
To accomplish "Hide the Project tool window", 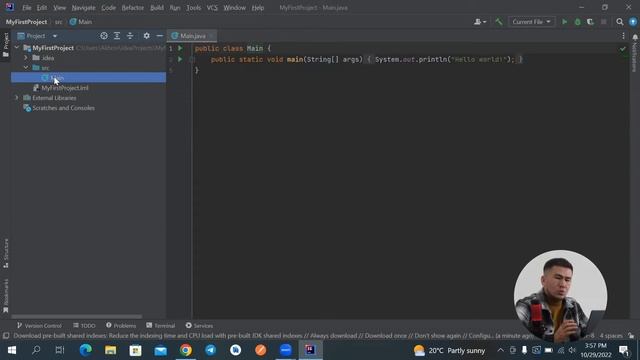I will tap(160, 36).
